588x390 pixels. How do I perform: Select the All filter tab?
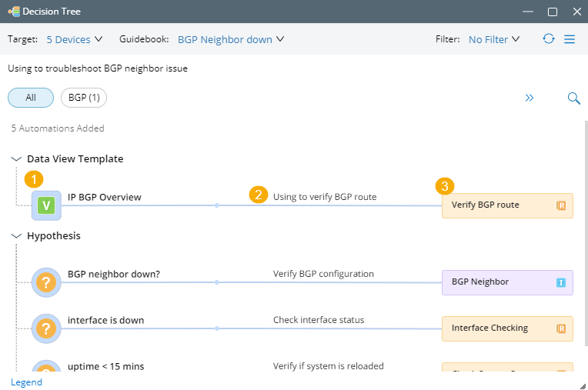31,98
